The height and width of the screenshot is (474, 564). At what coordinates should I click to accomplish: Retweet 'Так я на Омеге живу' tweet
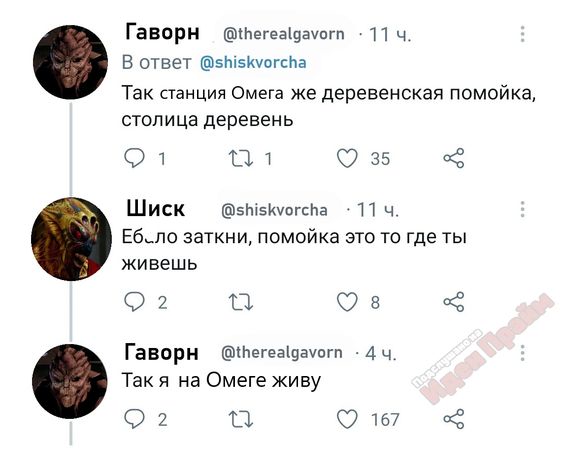click(x=241, y=419)
